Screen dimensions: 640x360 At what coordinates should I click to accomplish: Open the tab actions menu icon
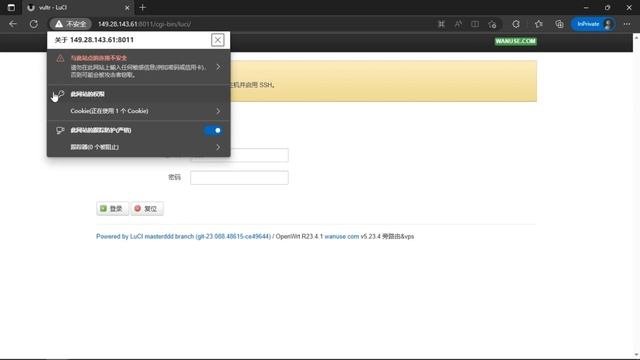[11, 7]
